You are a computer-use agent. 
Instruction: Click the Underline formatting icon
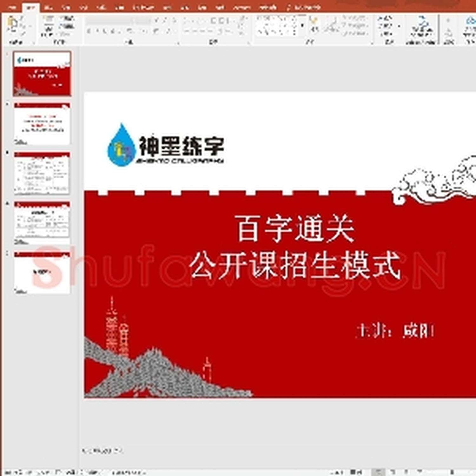(105, 31)
